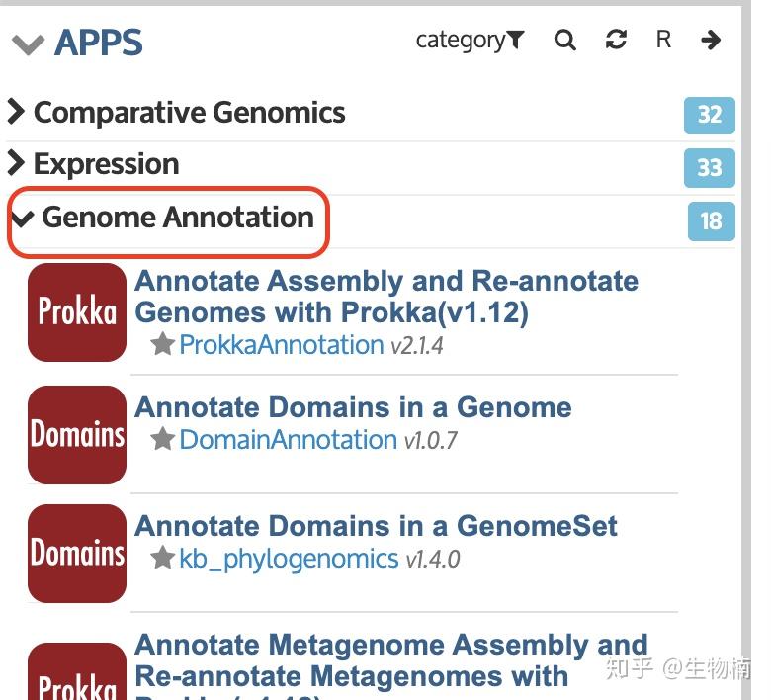771x700 pixels.
Task: Click the refresh apps icon
Action: point(616,40)
